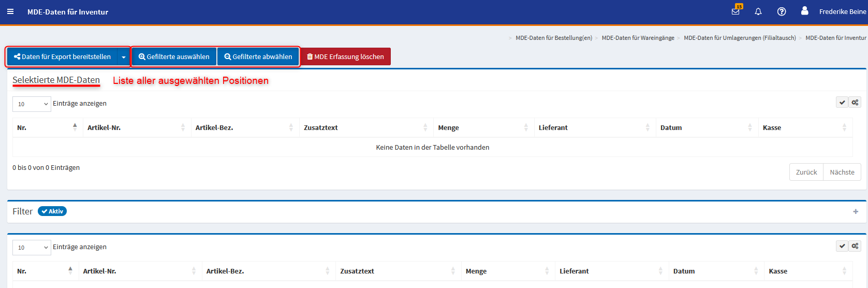Screen dimensions: 868x288
Task: Open the notifications bell
Action: click(x=758, y=11)
